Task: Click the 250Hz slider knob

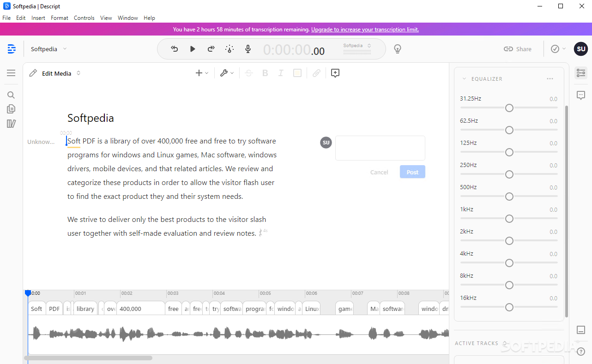Action: click(x=509, y=174)
